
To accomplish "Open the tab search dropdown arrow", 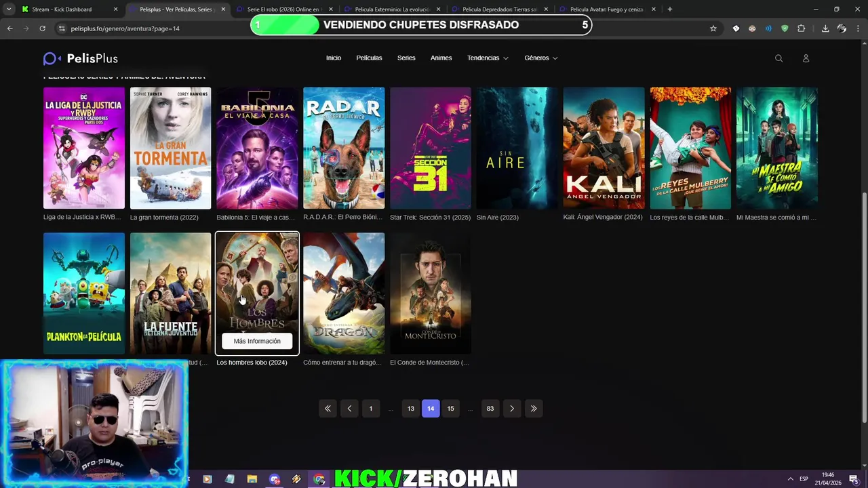I will click(9, 9).
